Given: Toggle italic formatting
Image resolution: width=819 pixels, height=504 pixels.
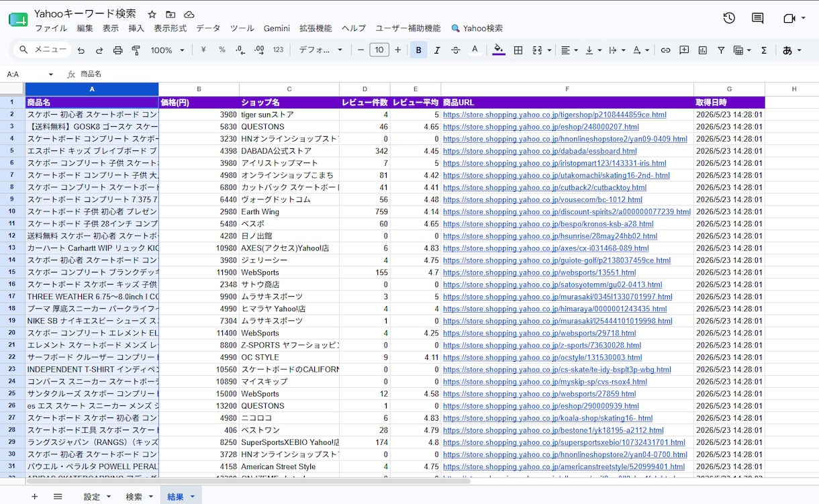Looking at the screenshot, I should coord(438,50).
